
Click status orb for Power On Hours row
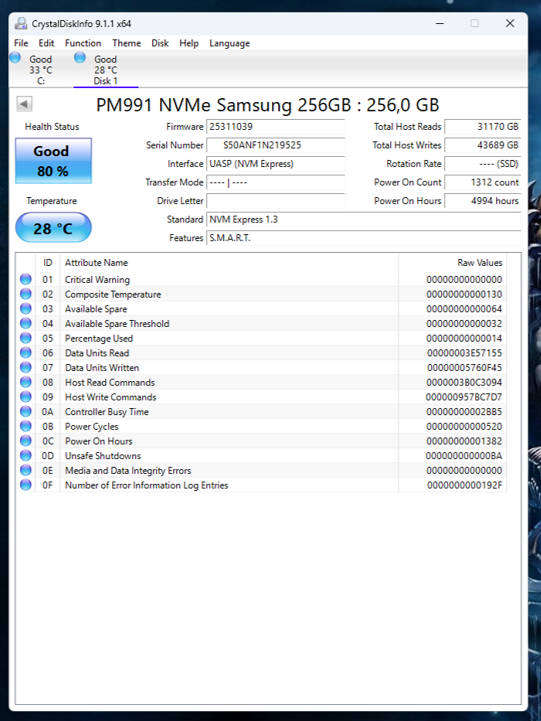click(26, 441)
